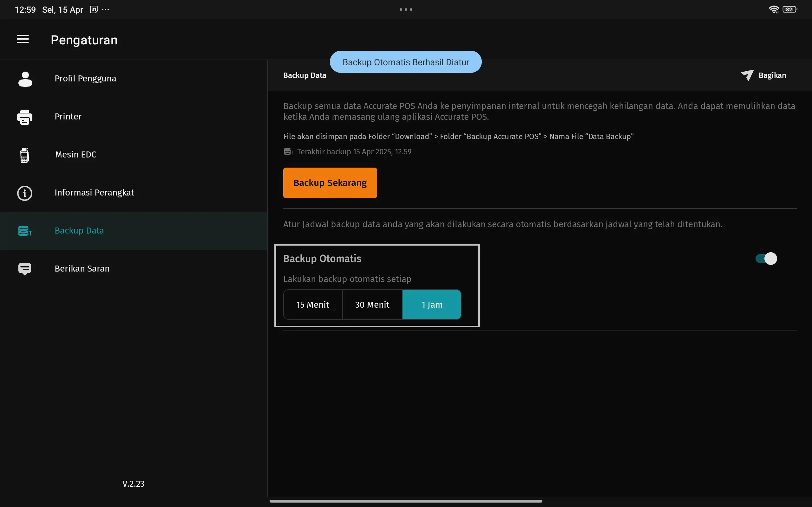Open the status bar overflow dots menu
This screenshot has width=812, height=507.
click(x=105, y=10)
